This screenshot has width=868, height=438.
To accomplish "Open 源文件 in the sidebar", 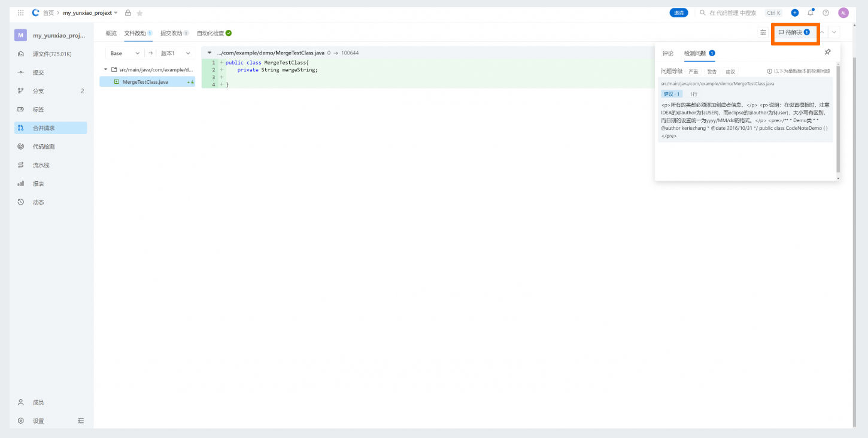I will click(x=51, y=54).
